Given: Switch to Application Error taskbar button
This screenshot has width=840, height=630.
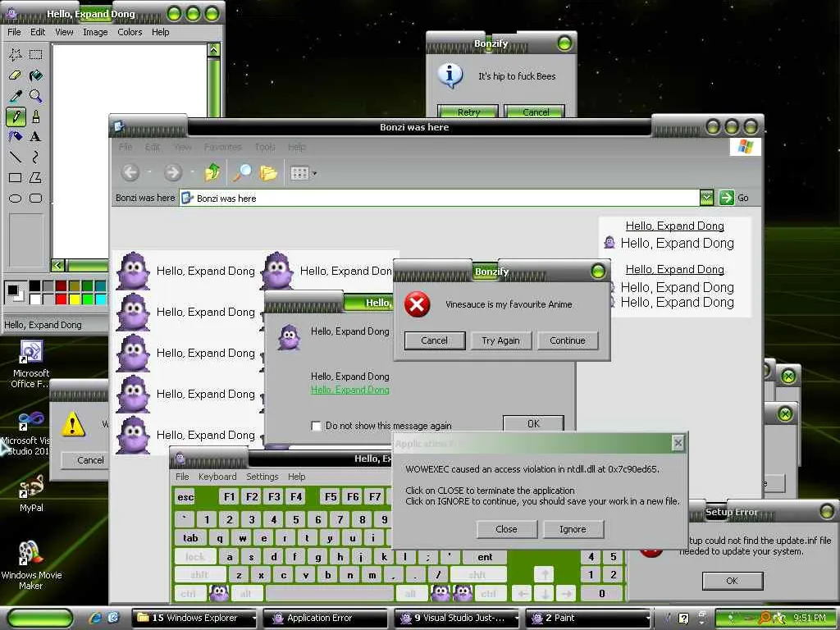Looking at the screenshot, I should (x=326, y=618).
